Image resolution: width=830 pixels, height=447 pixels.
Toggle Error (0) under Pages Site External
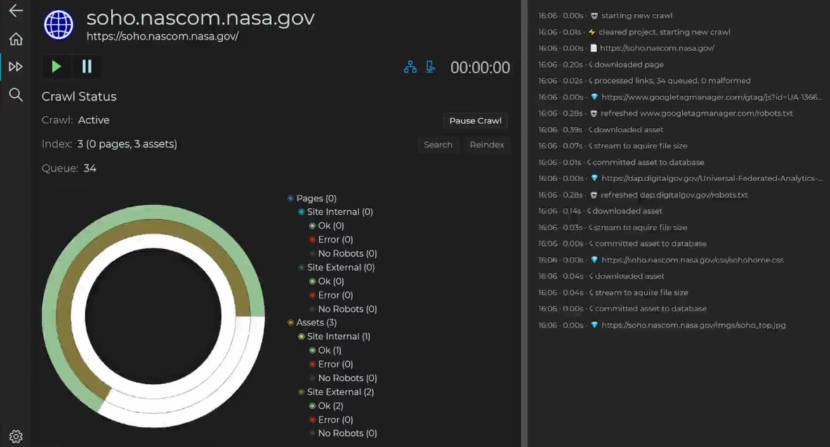[x=331, y=295]
